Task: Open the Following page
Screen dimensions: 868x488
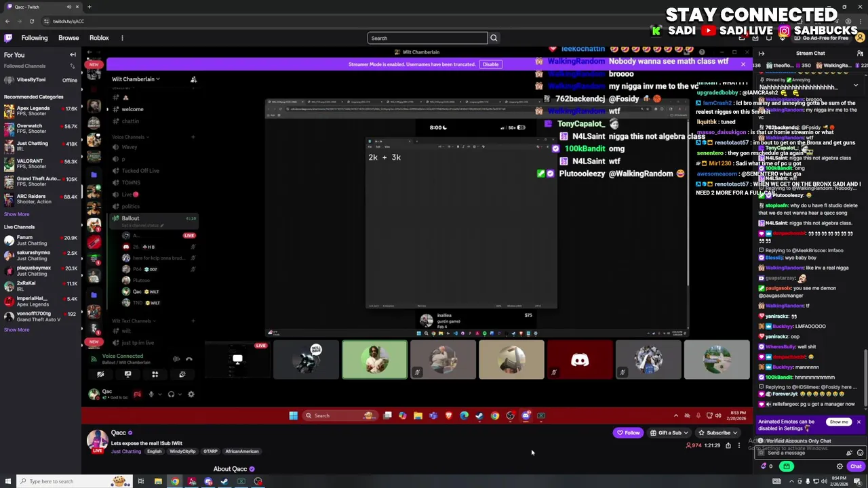Action: [35, 38]
